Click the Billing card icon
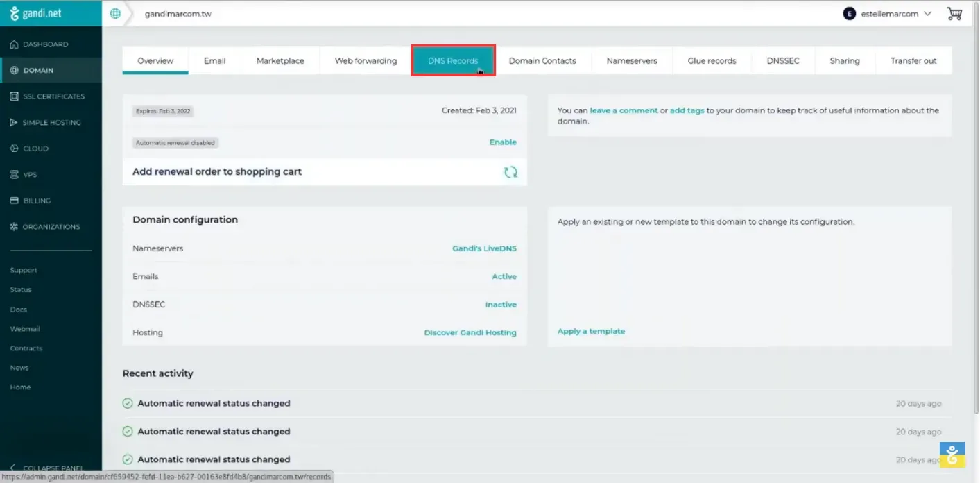The height and width of the screenshot is (483, 980). 14,201
